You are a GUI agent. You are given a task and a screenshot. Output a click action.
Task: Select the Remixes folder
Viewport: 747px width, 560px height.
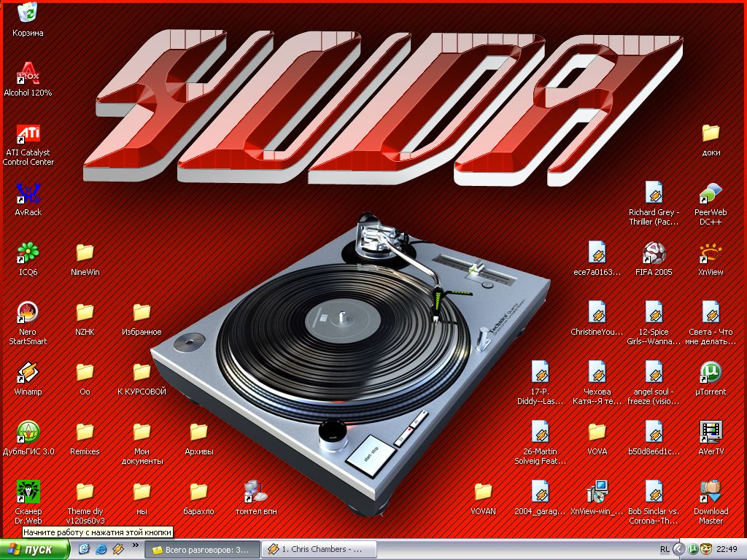point(85,438)
